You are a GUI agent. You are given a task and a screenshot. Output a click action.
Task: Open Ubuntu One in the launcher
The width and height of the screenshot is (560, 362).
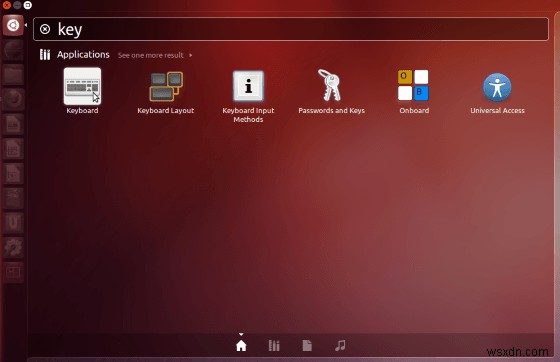point(13,223)
